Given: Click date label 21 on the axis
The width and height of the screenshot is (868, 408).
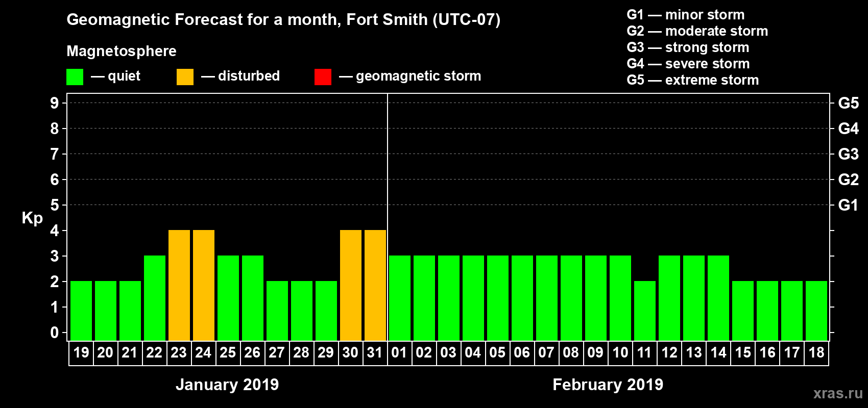Looking at the screenshot, I should pyautogui.click(x=130, y=352).
